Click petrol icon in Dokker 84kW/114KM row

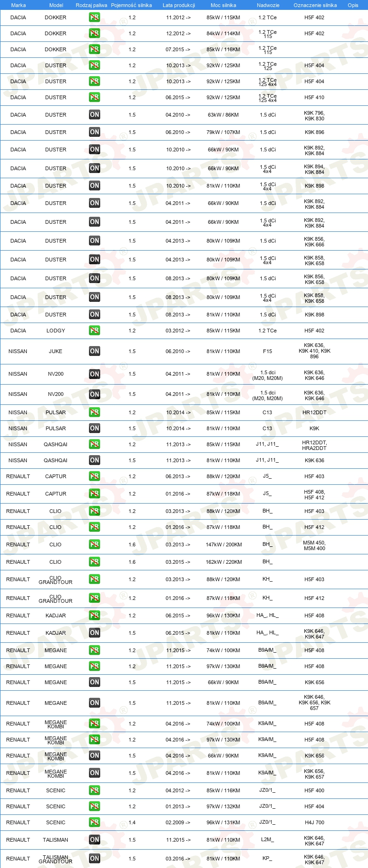(x=94, y=33)
